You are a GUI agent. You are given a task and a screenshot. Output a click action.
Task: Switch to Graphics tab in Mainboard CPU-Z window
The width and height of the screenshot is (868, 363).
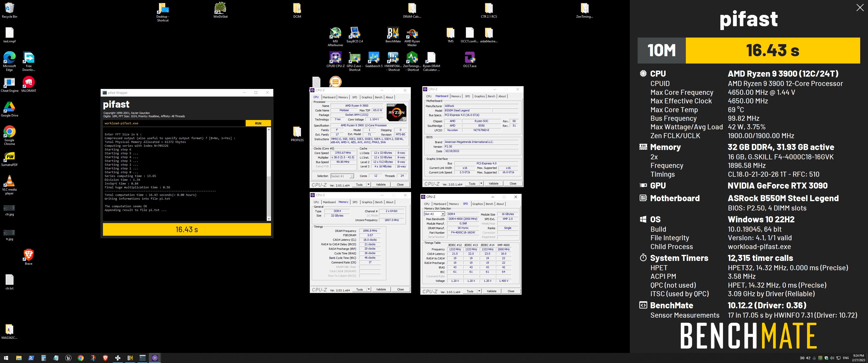click(x=479, y=96)
